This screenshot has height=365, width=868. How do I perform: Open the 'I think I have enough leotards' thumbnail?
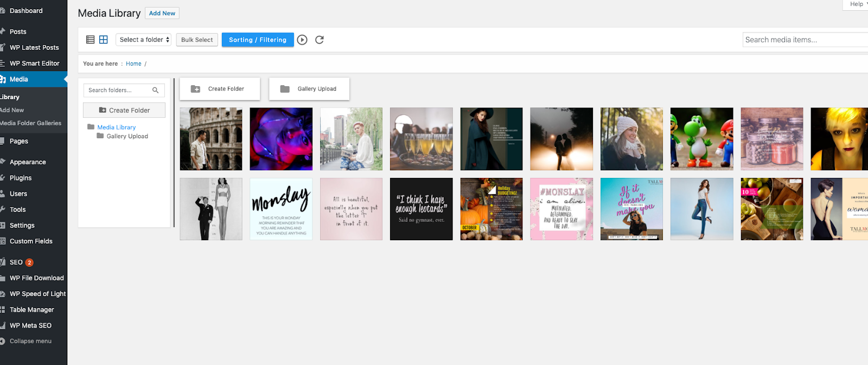tap(422, 209)
